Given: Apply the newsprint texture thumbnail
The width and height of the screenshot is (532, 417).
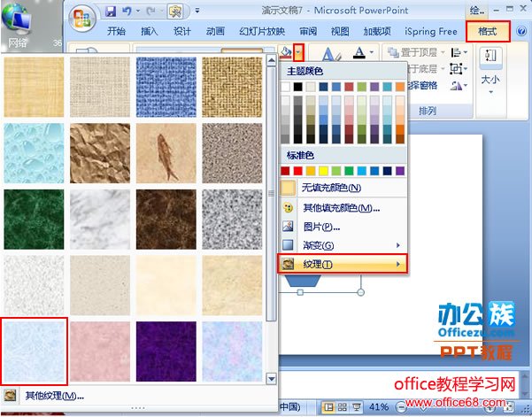Looking at the screenshot, I should pos(34,285).
